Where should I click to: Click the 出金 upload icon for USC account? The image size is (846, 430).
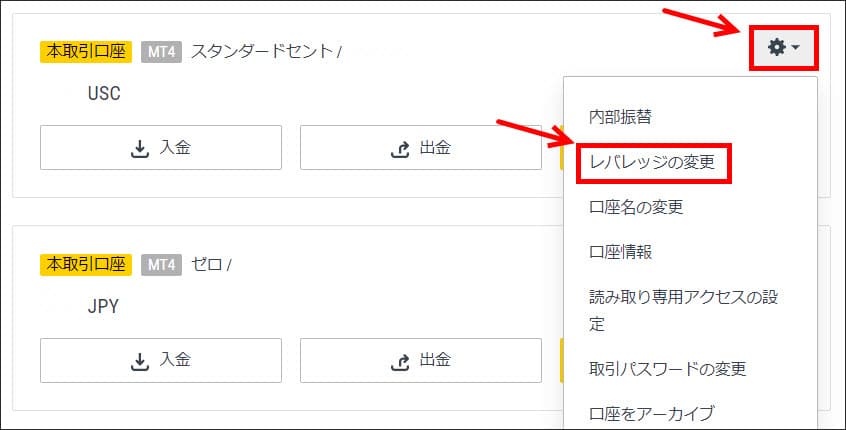(x=399, y=148)
